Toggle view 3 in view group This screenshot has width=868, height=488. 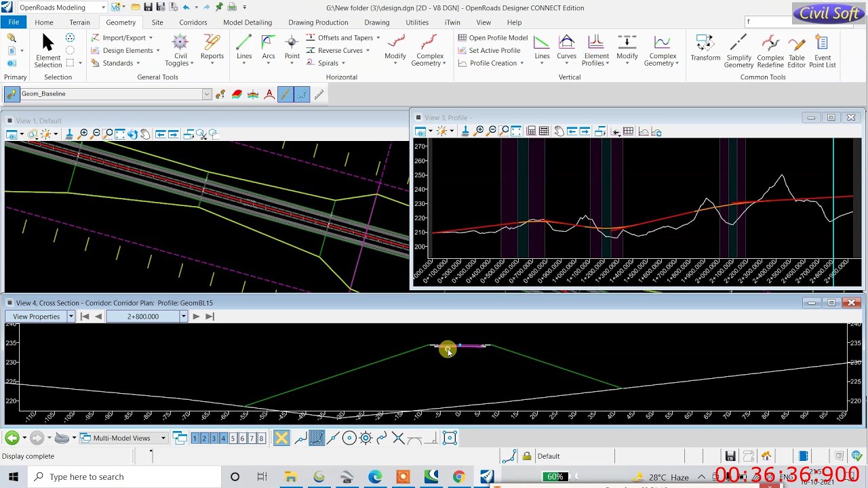click(214, 439)
